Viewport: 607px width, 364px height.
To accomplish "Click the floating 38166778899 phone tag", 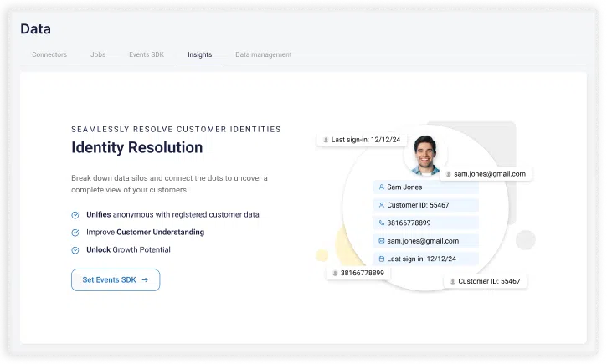I will point(358,273).
